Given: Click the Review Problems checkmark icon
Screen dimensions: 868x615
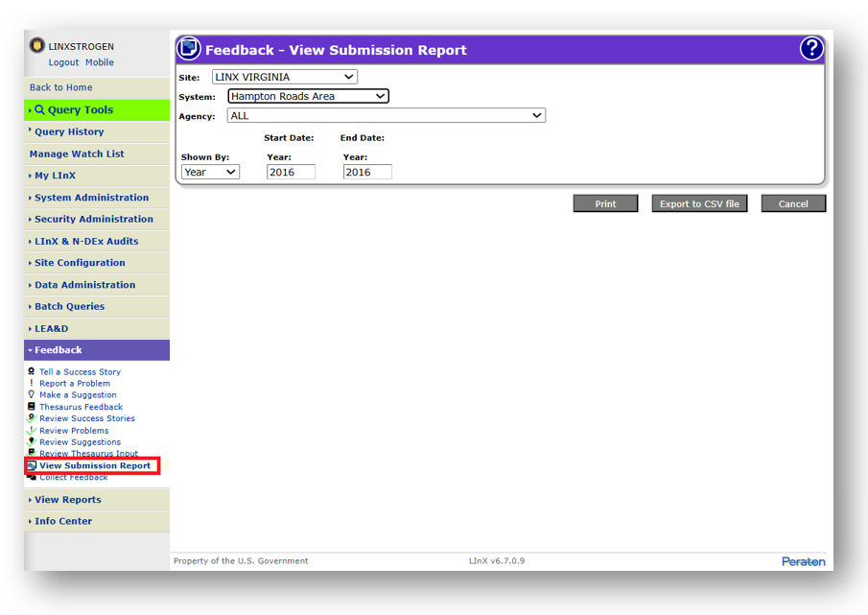Looking at the screenshot, I should point(32,430).
